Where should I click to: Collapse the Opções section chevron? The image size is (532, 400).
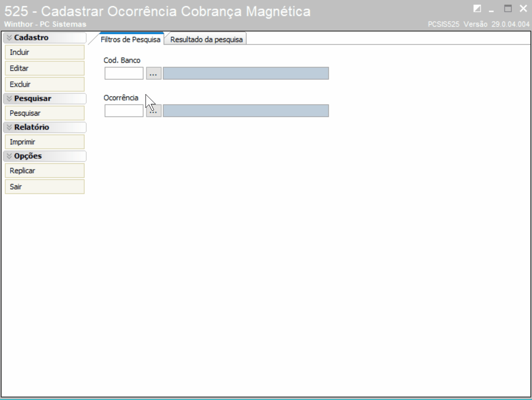[x=9, y=156]
